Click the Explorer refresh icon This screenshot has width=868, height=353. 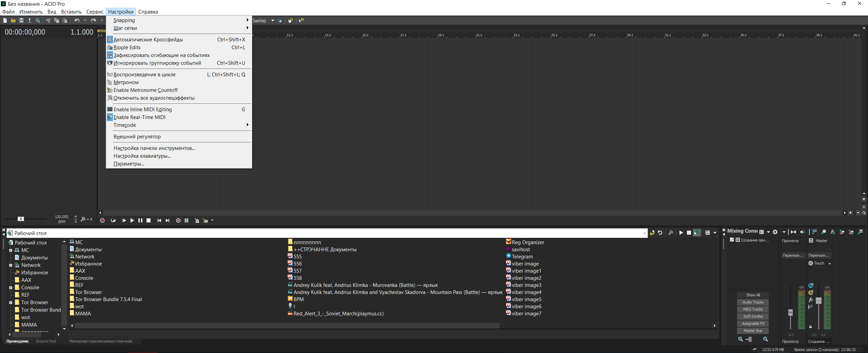pos(660,233)
